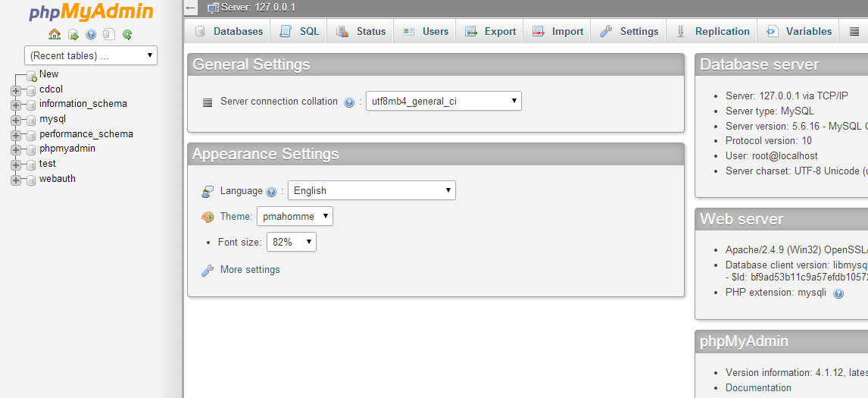
Task: Expand the information_schema tree node
Action: [15, 105]
